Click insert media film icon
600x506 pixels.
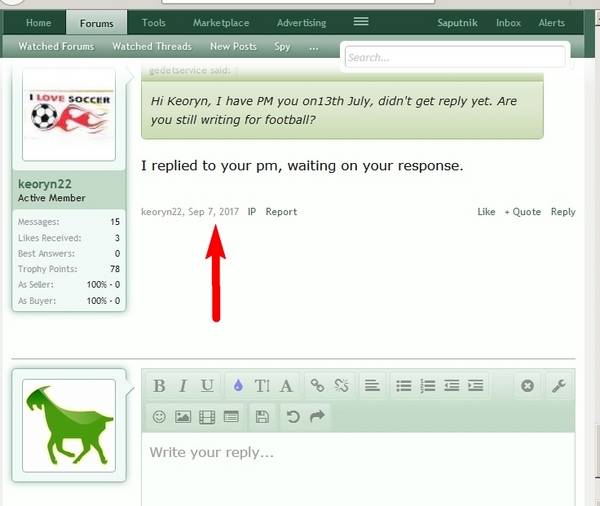click(207, 417)
